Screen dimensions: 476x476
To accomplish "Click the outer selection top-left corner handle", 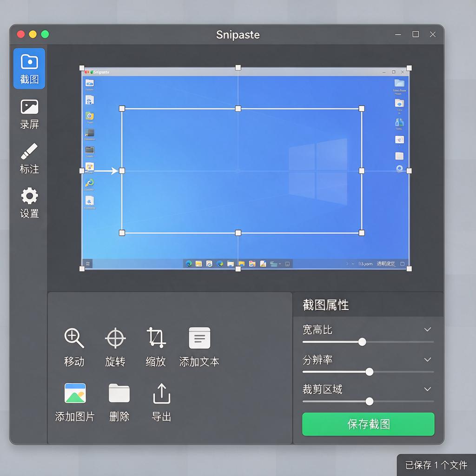I will pos(82,68).
